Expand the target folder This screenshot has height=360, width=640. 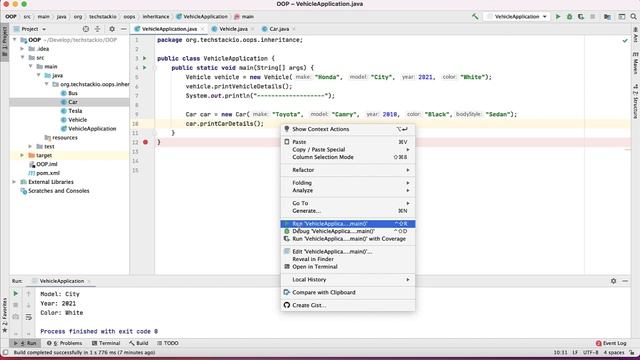pyautogui.click(x=22, y=155)
